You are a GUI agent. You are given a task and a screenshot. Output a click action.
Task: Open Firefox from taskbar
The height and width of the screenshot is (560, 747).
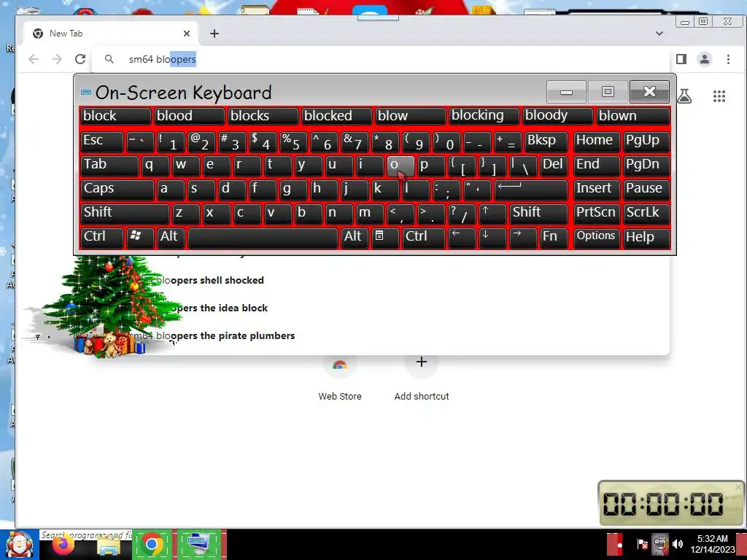pos(63,544)
